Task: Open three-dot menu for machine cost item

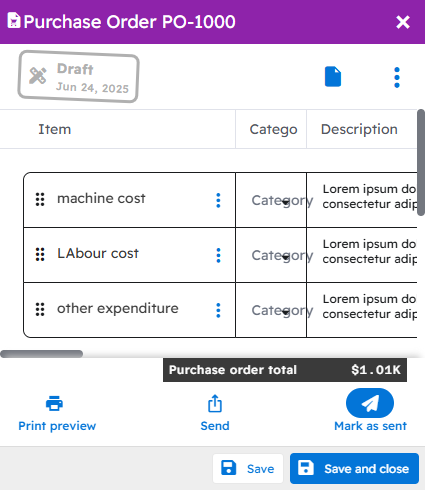Action: 218,200
